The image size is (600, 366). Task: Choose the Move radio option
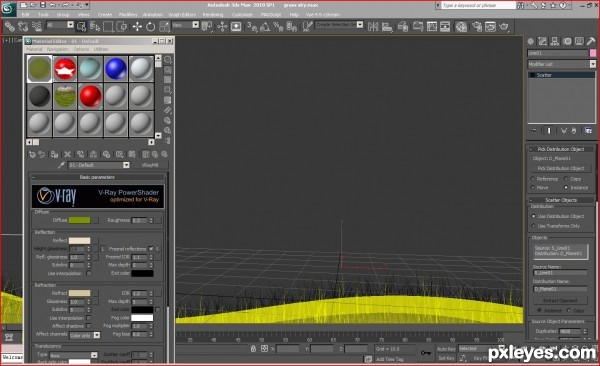coord(533,188)
